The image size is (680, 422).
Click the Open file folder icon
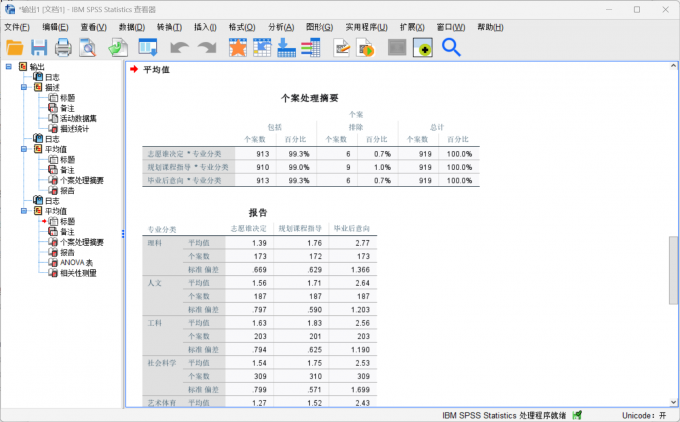pyautogui.click(x=15, y=47)
